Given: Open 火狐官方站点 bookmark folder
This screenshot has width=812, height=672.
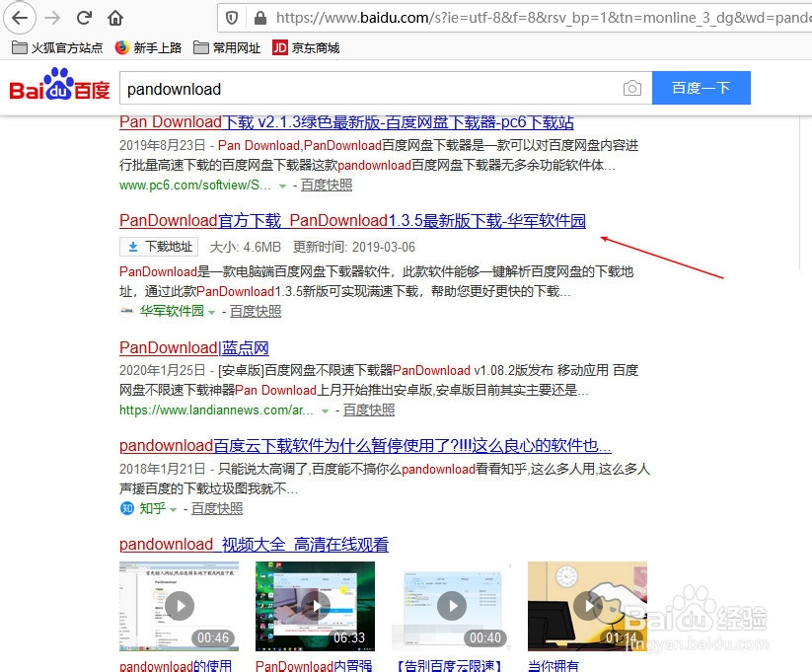Looking at the screenshot, I should [57, 48].
